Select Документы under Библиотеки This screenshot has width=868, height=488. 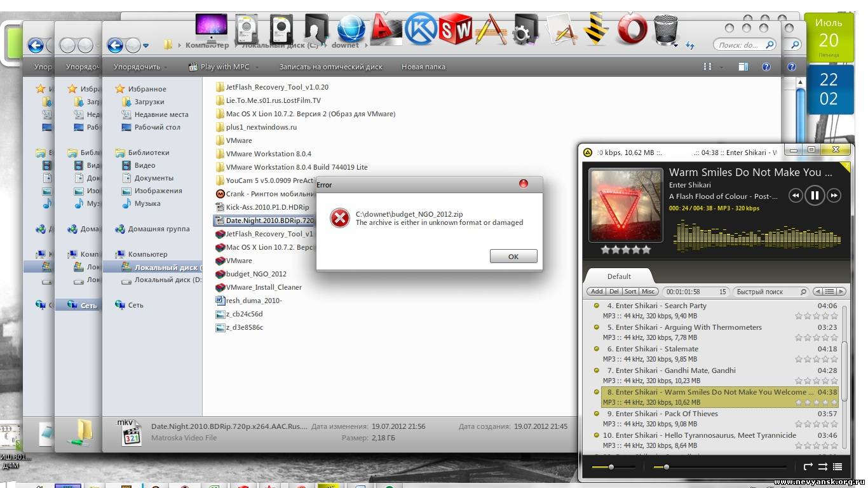pyautogui.click(x=148, y=178)
